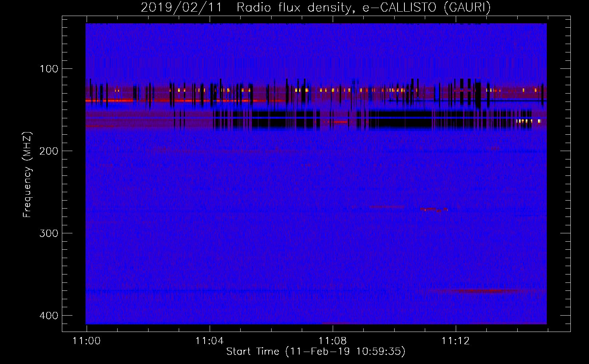Select the 11:08 time tick label

coord(332,341)
